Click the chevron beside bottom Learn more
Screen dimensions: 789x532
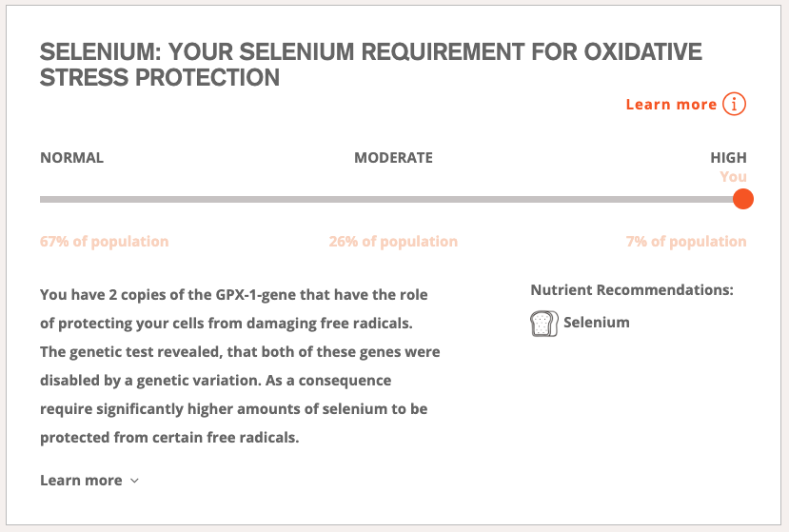(x=134, y=481)
